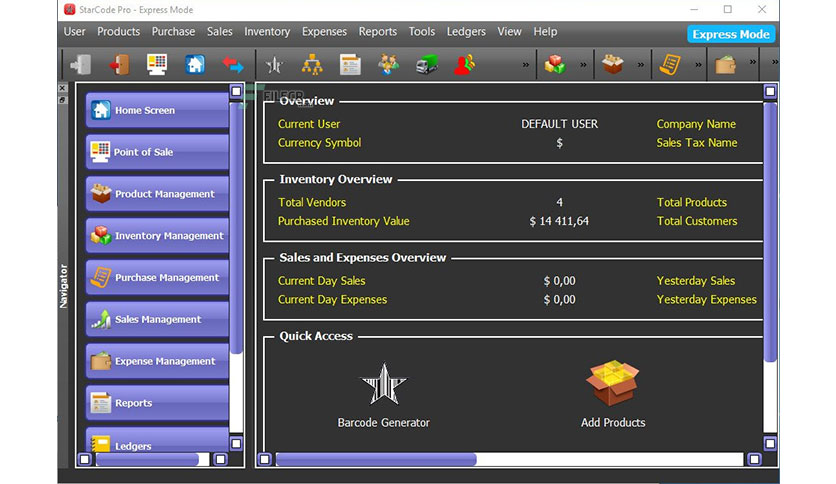Screen dimensions: 836x484
Task: Open the Ledgers menu
Action: [466, 31]
